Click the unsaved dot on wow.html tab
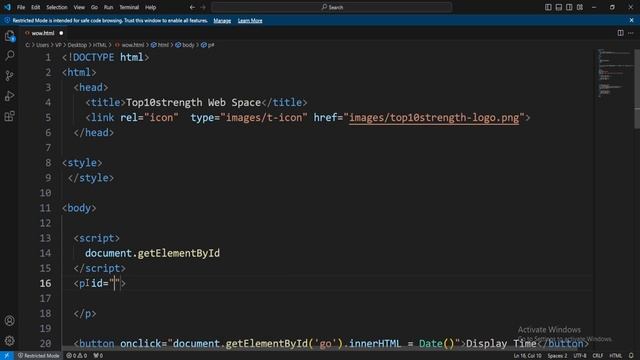 [61, 33]
